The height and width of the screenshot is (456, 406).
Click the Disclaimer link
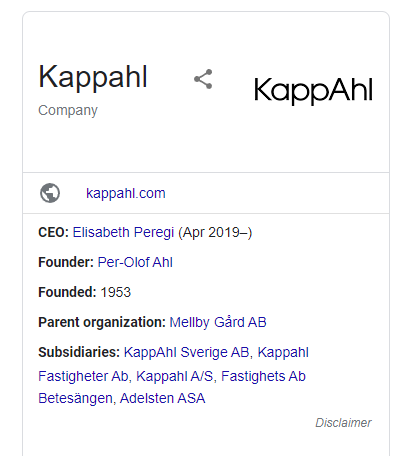343,423
